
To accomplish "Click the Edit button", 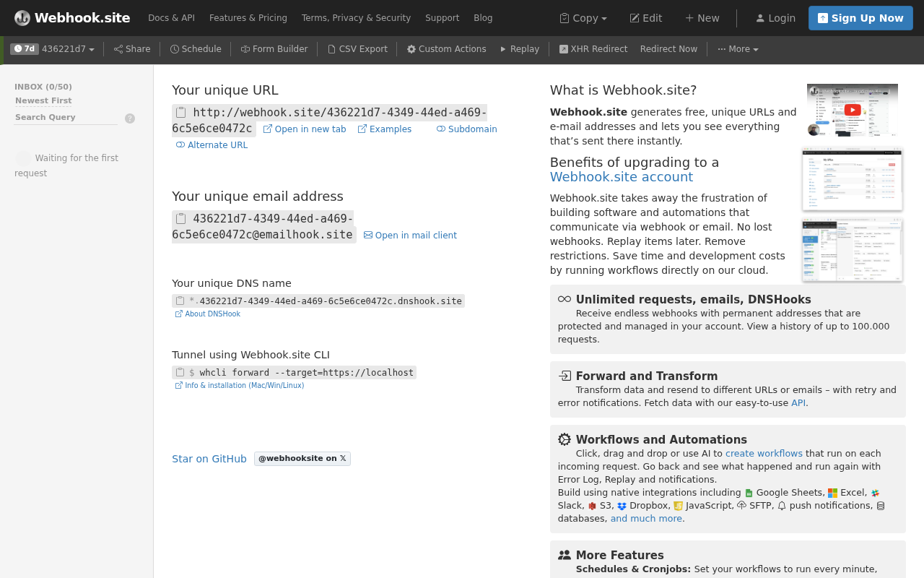I will point(645,18).
